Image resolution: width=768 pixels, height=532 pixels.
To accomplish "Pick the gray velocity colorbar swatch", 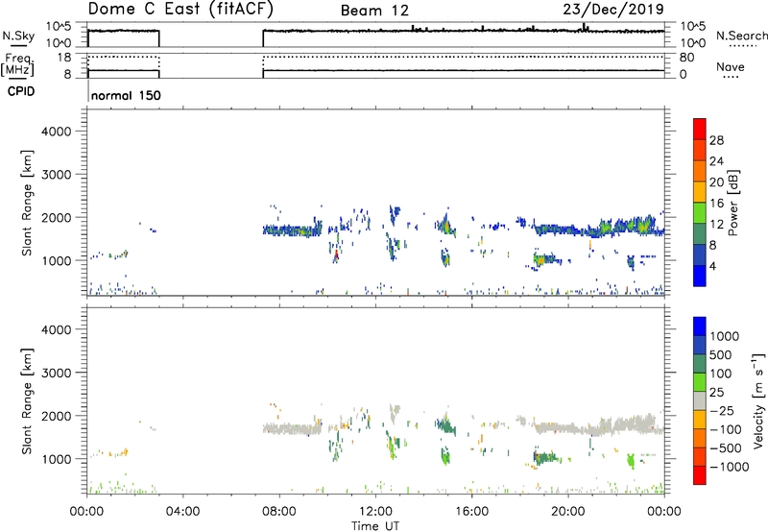I will pyautogui.click(x=700, y=400).
